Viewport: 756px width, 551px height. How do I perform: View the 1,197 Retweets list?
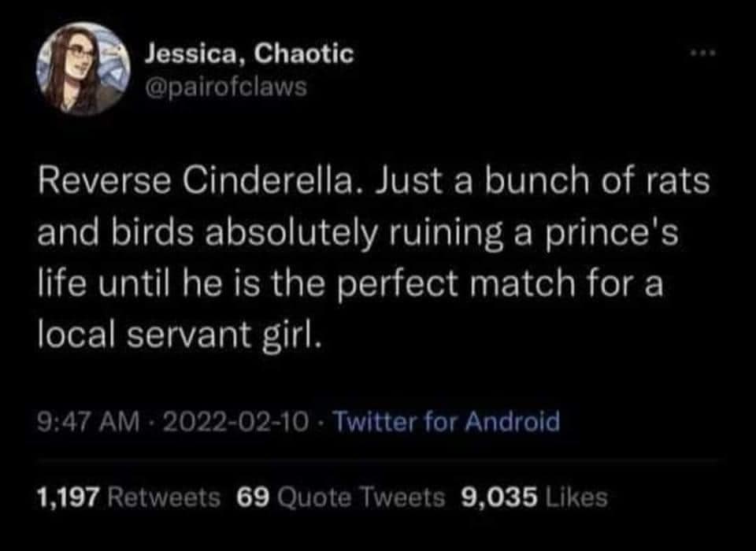126,497
